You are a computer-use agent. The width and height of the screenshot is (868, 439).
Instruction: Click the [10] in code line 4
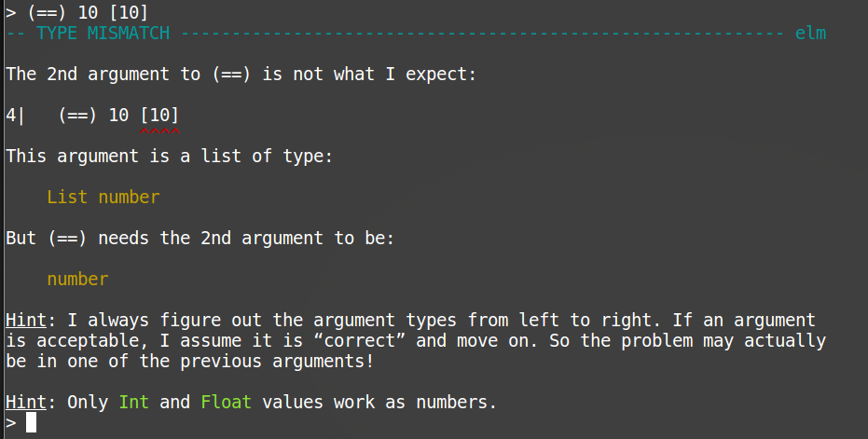(x=159, y=116)
